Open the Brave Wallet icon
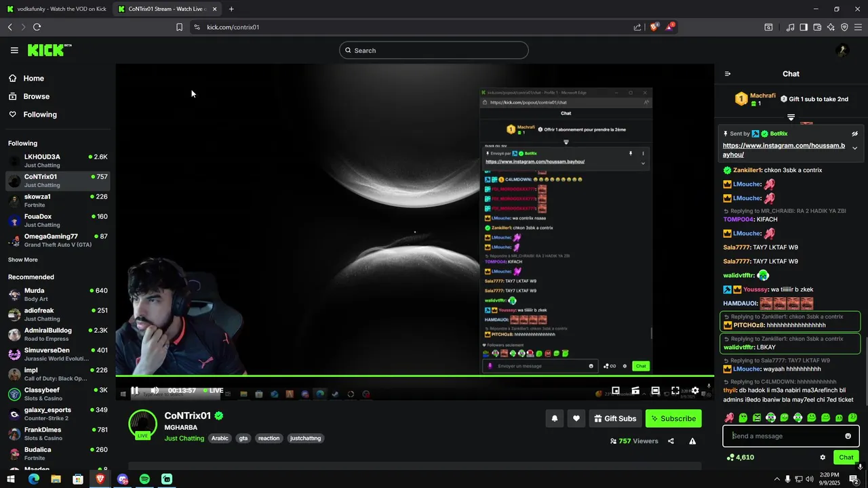The width and height of the screenshot is (868, 488). pyautogui.click(x=817, y=27)
